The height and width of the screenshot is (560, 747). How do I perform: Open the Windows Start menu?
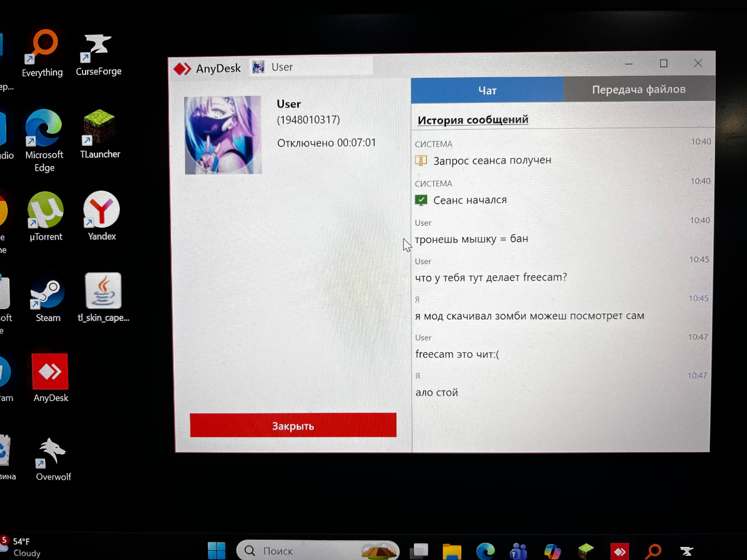217,550
